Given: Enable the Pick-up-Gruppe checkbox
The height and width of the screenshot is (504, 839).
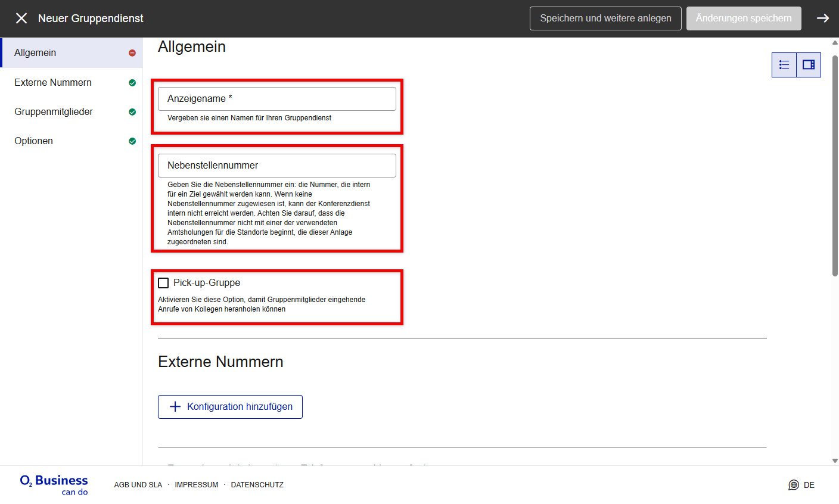Looking at the screenshot, I should click(x=164, y=283).
